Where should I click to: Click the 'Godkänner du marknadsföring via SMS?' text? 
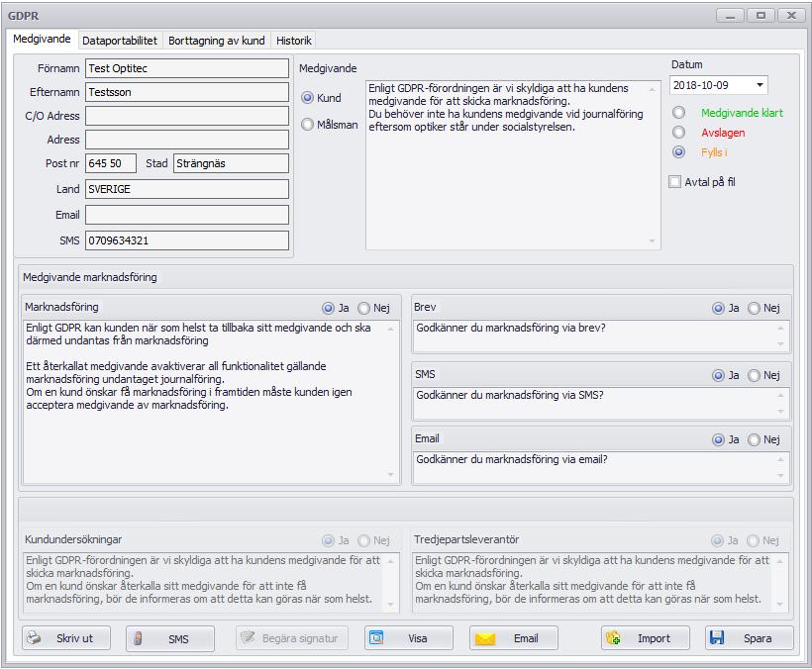510,395
